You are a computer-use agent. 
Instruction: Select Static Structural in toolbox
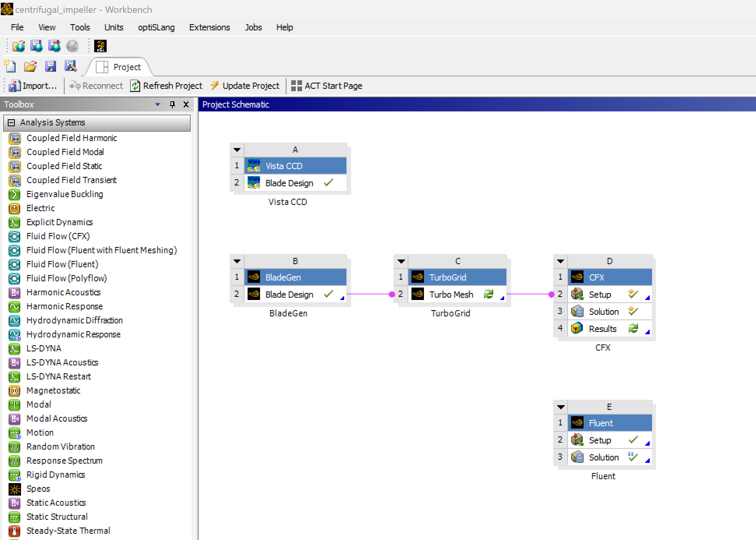pos(57,517)
